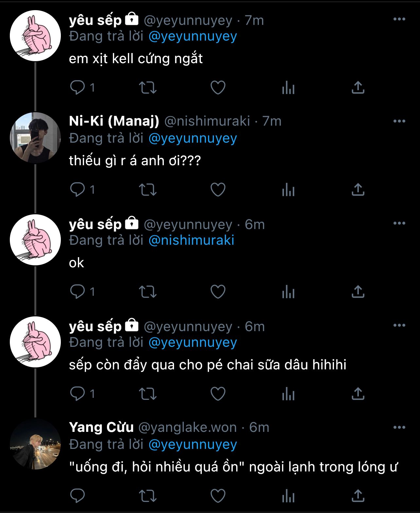Retweet the "thiếu gì r á anh ơi???" tweet
This screenshot has height=513, width=420.
(148, 190)
